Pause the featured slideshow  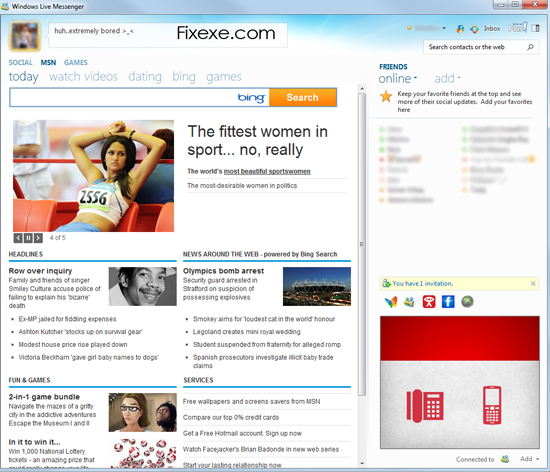[x=28, y=238]
